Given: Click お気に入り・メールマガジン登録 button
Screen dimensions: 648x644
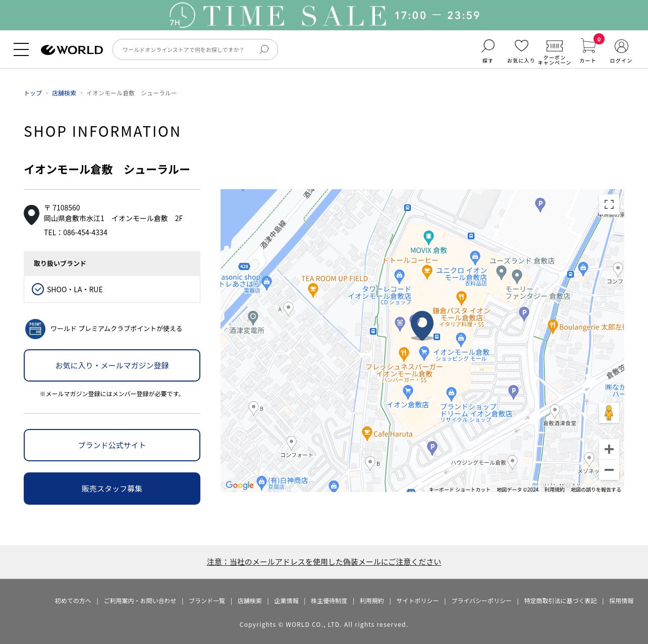Looking at the screenshot, I should tap(112, 365).
